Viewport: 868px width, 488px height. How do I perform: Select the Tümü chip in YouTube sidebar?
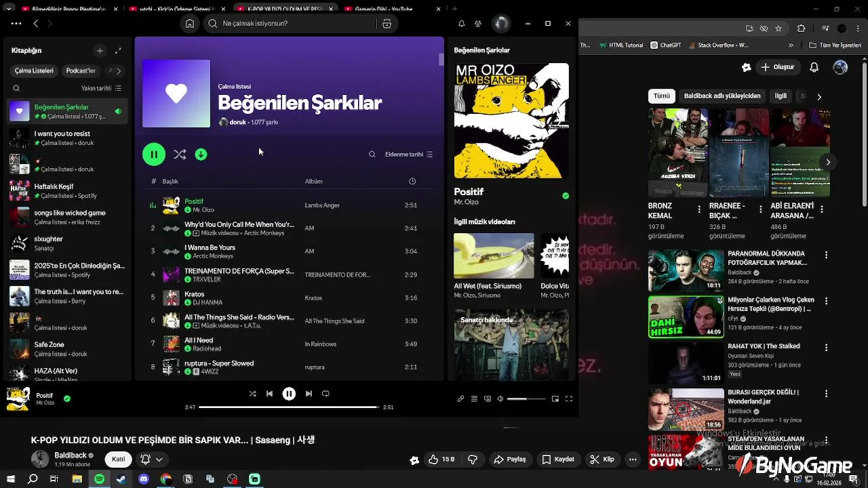(662, 96)
